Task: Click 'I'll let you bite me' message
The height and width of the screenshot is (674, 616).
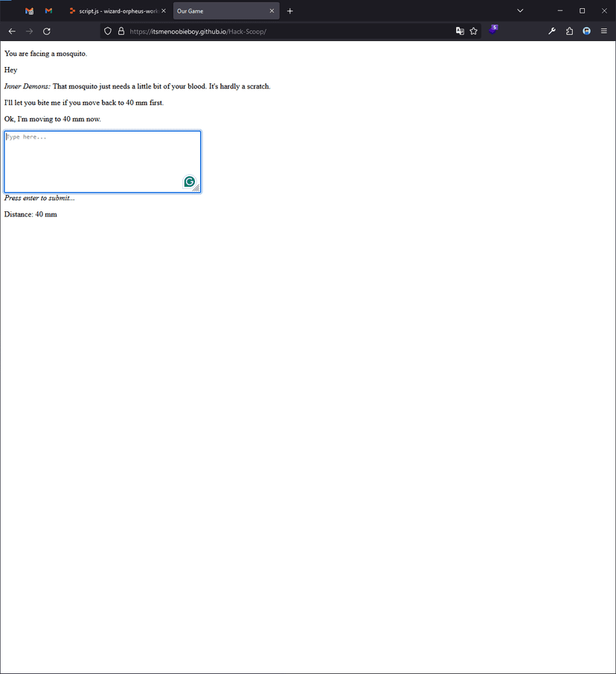Action: pos(84,103)
